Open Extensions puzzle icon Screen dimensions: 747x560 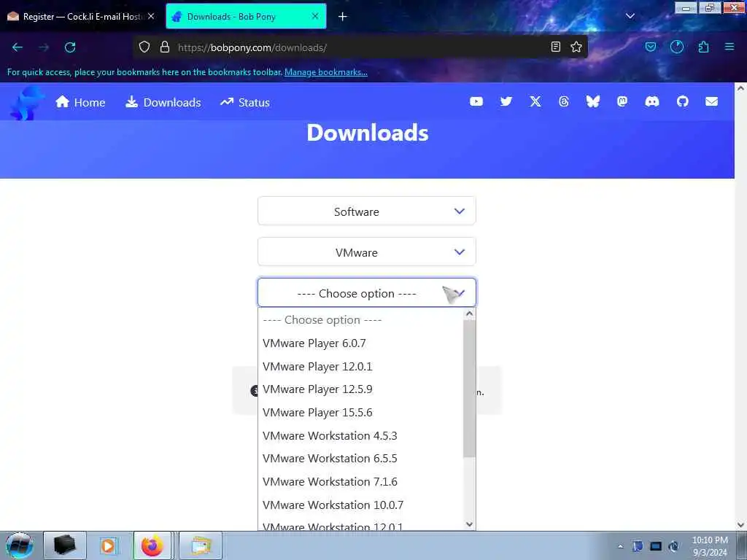[x=703, y=47]
